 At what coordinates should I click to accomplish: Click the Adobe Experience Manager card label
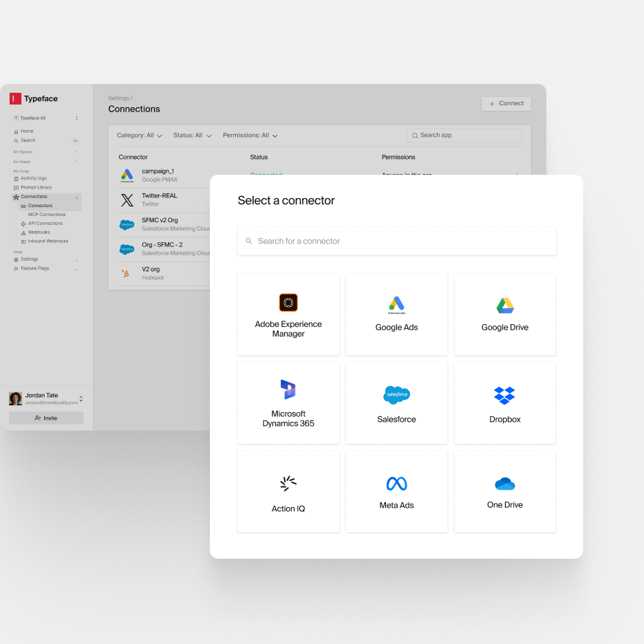point(288,329)
